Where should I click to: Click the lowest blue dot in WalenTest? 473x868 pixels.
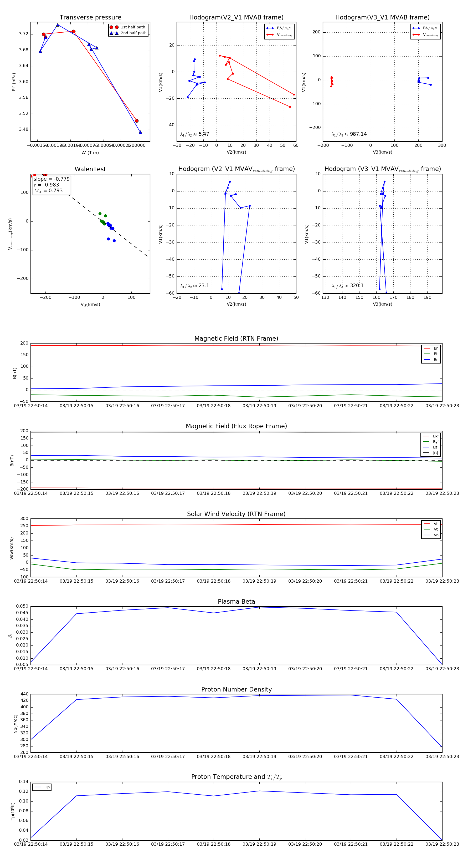tap(114, 241)
